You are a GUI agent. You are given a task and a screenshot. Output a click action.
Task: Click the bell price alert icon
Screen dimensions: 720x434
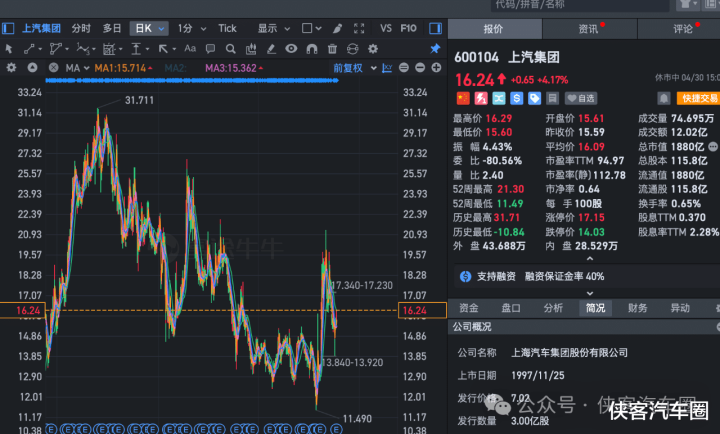click(664, 98)
